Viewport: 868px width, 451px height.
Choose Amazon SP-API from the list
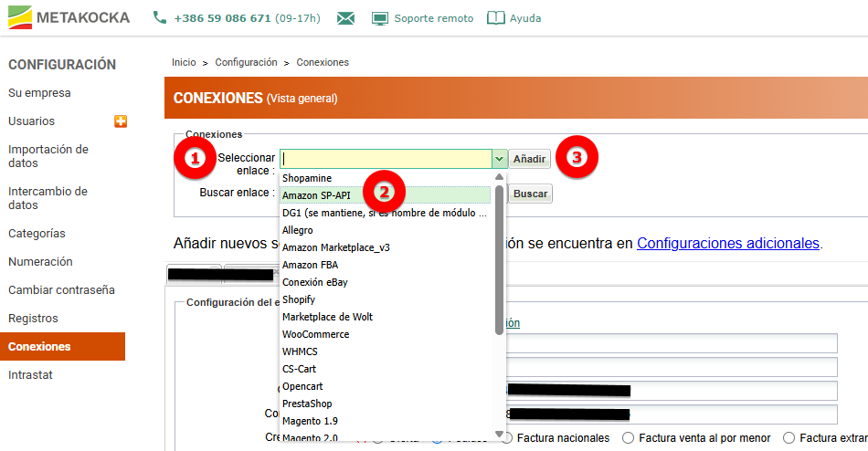pos(386,195)
